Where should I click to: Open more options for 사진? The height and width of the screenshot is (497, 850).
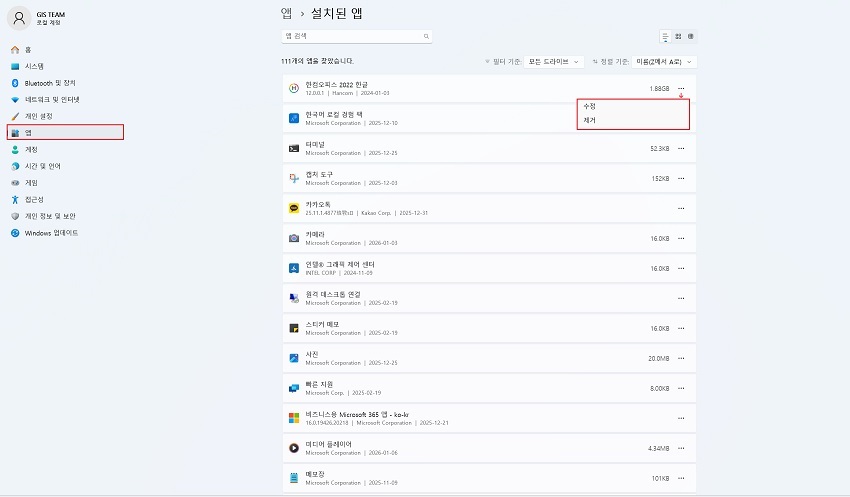681,358
